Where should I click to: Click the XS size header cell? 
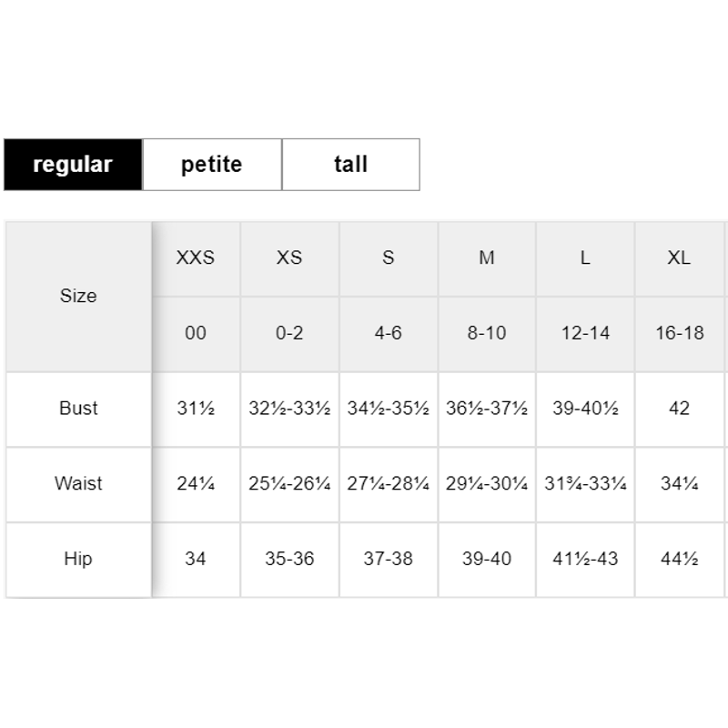(x=289, y=258)
